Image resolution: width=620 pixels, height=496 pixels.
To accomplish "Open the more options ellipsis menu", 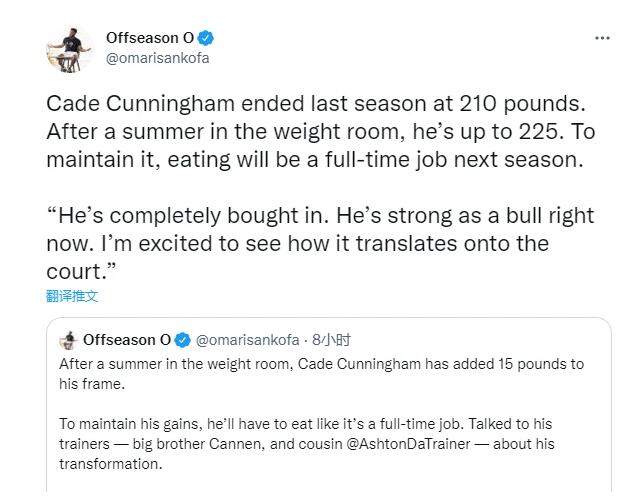I will click(x=601, y=38).
